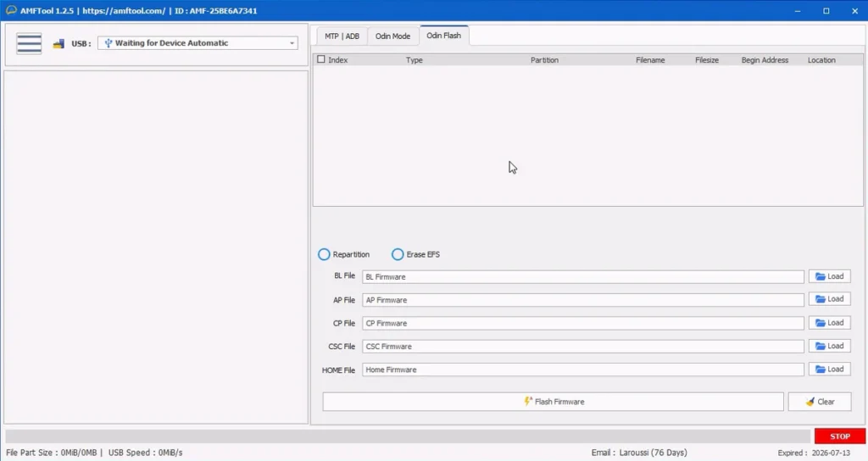This screenshot has width=868, height=461.
Task: Open the hamburger menu icon
Action: (x=29, y=43)
